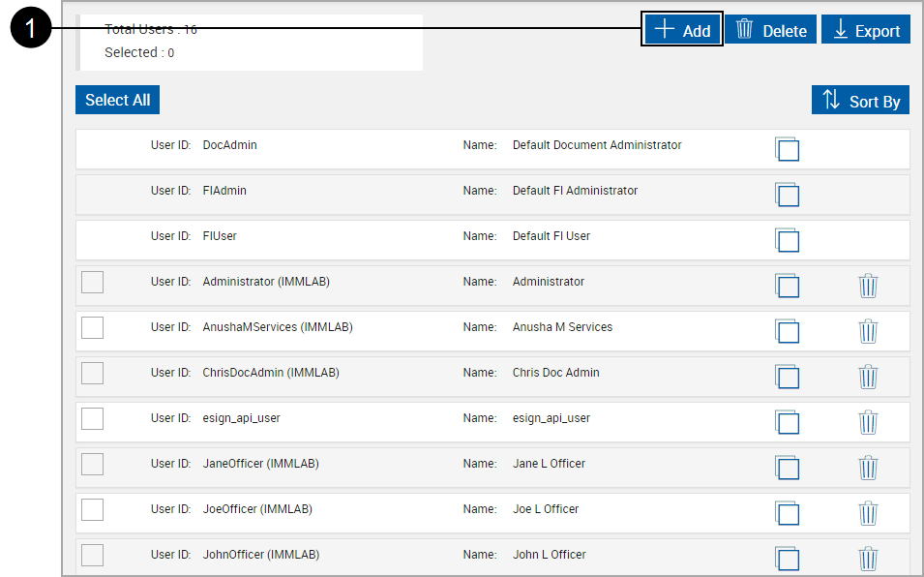Viewport: 924px width, 577px height.
Task: Copy the JoeOfficer user entry
Action: point(787,513)
